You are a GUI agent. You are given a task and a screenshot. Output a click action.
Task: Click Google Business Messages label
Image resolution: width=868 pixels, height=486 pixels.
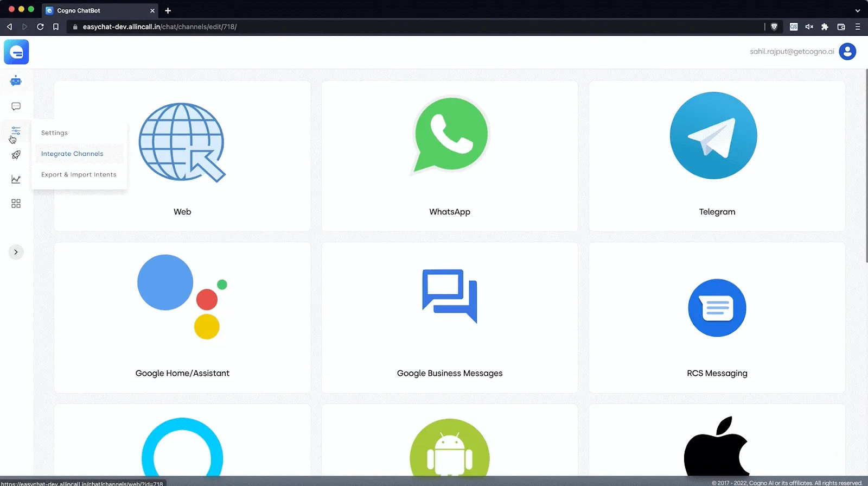450,373
